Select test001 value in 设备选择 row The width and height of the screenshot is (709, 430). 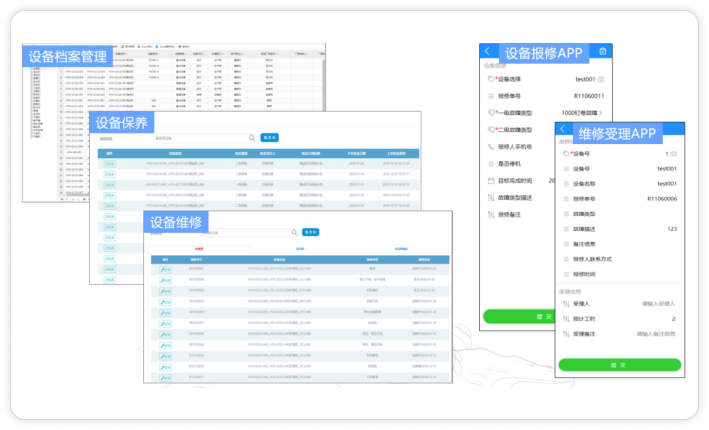click(585, 79)
